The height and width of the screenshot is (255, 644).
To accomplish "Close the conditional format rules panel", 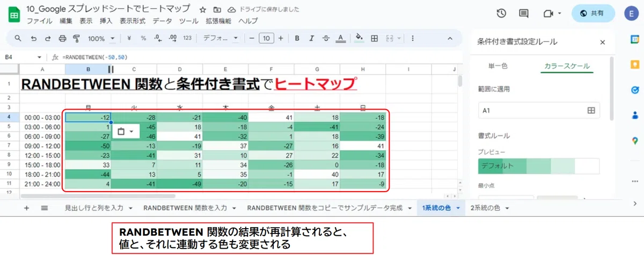I will (x=602, y=42).
